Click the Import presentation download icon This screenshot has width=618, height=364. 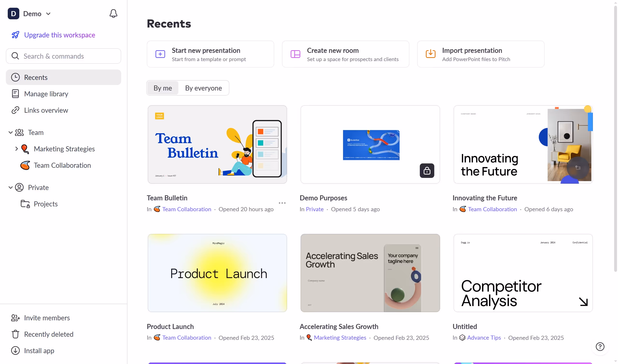coord(430,54)
